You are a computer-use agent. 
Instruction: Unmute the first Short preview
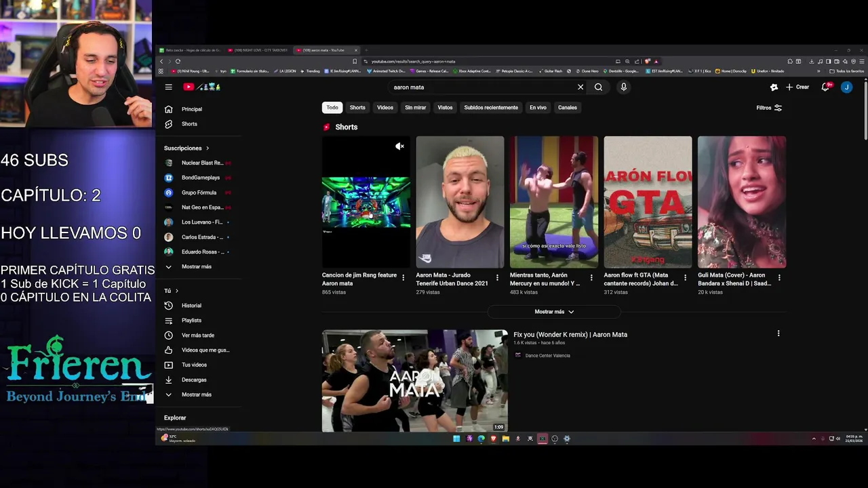pyautogui.click(x=399, y=146)
